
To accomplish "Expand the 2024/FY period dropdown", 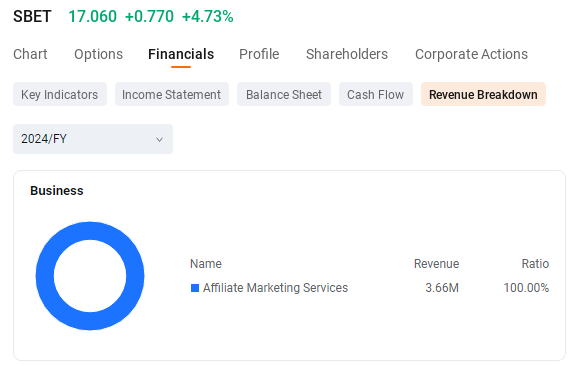I will [x=93, y=139].
